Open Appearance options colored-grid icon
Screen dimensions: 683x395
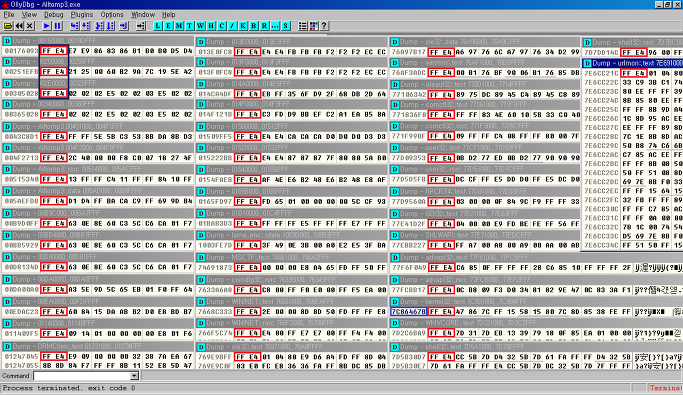[313, 26]
